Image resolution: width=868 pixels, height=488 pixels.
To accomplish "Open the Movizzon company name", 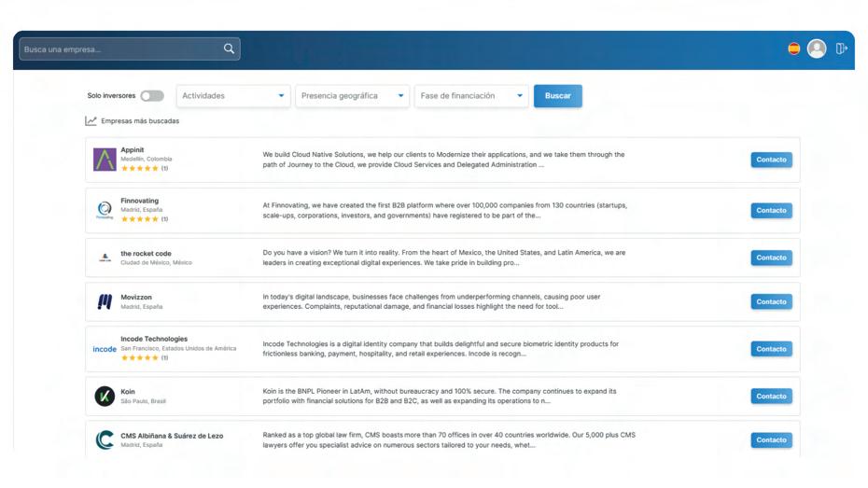I will tap(136, 297).
